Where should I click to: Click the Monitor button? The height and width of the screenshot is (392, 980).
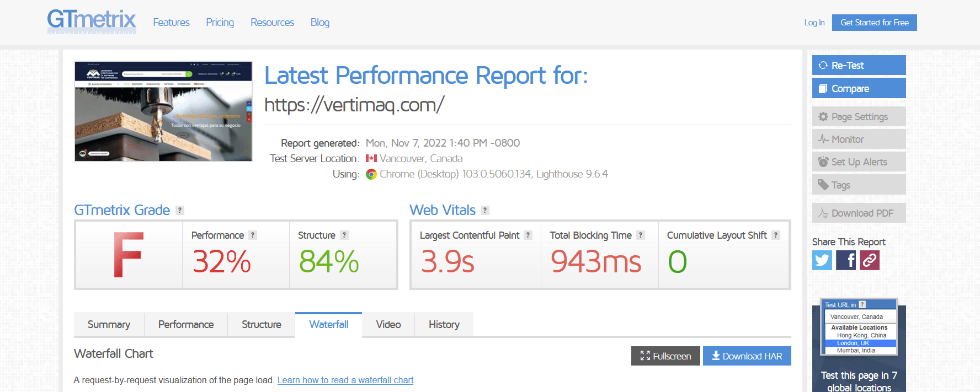point(859,139)
